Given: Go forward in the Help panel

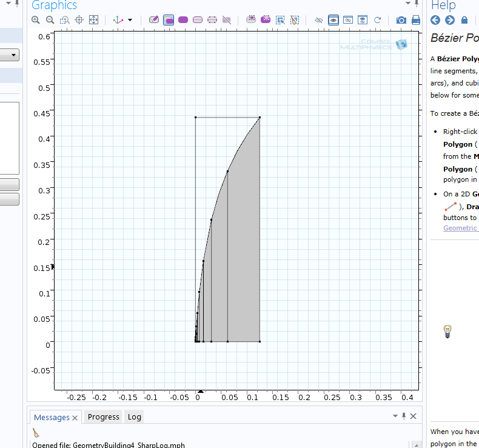Looking at the screenshot, I should click(450, 20).
